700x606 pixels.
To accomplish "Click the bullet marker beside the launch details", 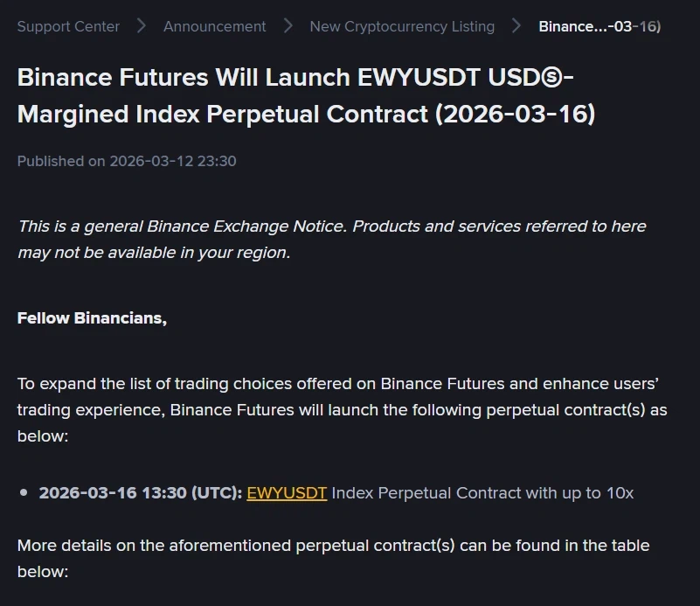I will pos(23,492).
